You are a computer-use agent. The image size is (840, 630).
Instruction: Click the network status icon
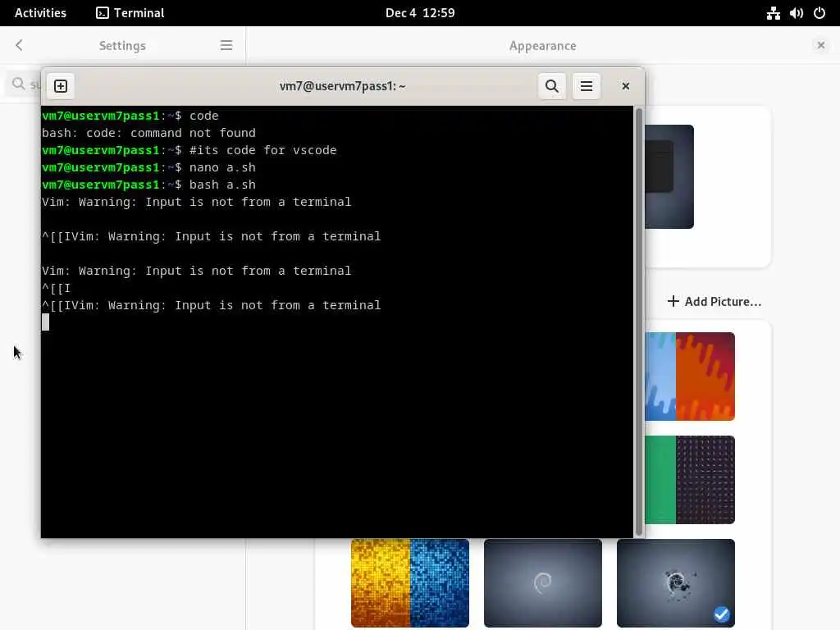click(x=773, y=13)
